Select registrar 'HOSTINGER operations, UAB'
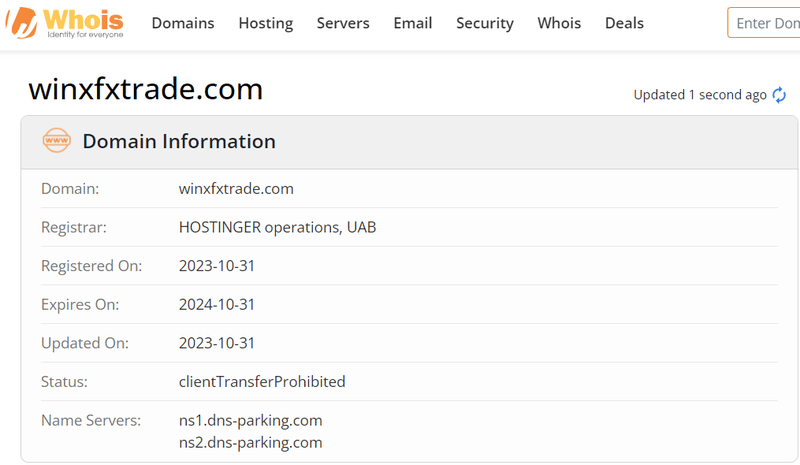The height and width of the screenshot is (465, 800). tap(278, 227)
